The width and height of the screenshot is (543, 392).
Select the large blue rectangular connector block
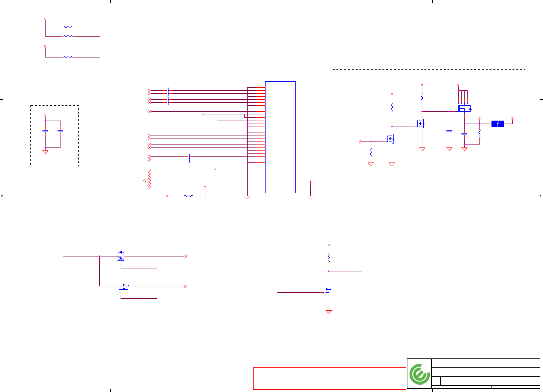[280, 137]
